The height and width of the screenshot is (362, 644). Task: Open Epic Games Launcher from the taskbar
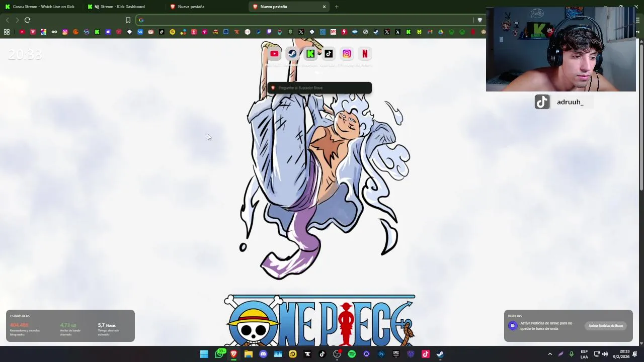pyautogui.click(x=396, y=354)
